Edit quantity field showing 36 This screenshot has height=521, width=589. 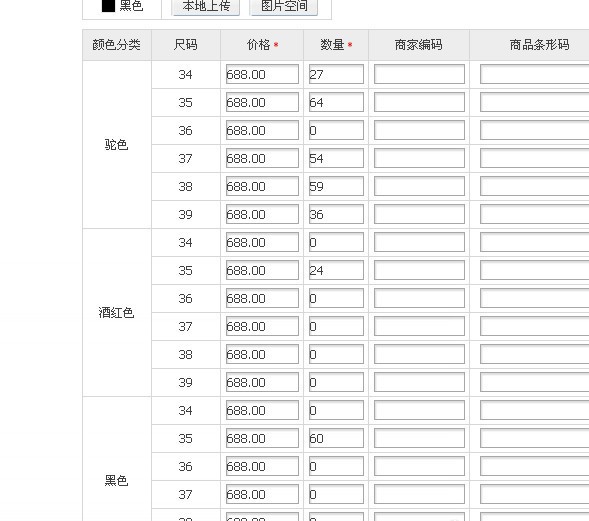coord(336,214)
